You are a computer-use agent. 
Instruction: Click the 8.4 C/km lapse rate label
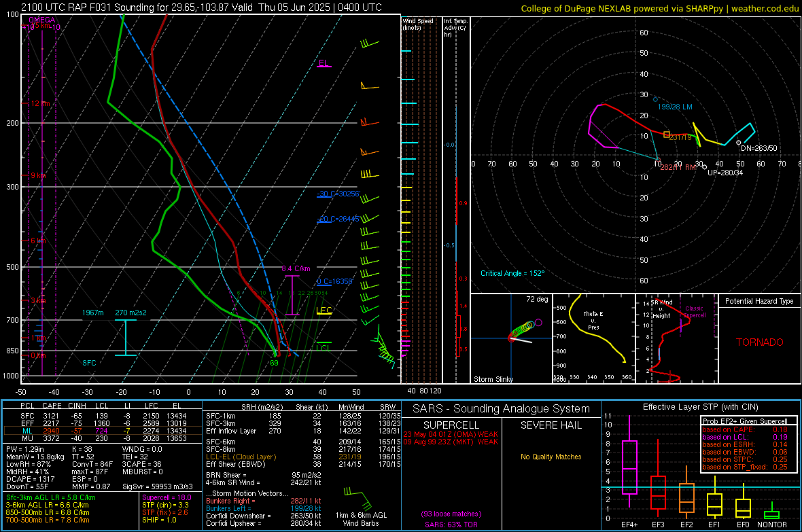[296, 268]
